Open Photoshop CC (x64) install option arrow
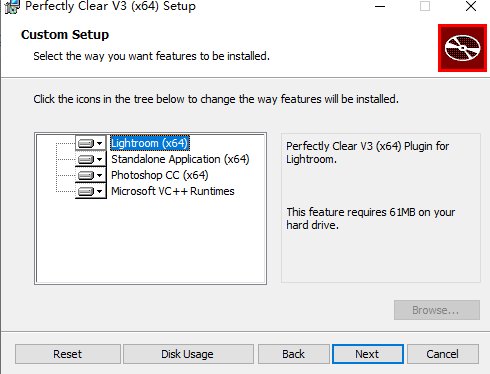Screen dimensions: 490x374 click(99, 175)
